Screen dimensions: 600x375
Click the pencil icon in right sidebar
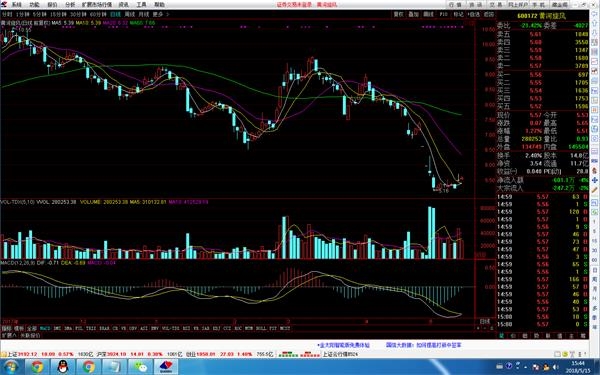click(x=595, y=190)
